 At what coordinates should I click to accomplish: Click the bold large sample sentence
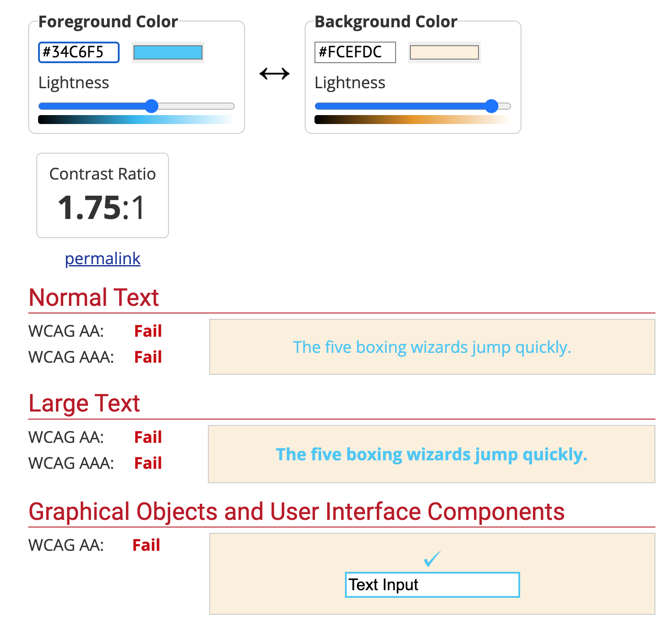click(x=431, y=454)
